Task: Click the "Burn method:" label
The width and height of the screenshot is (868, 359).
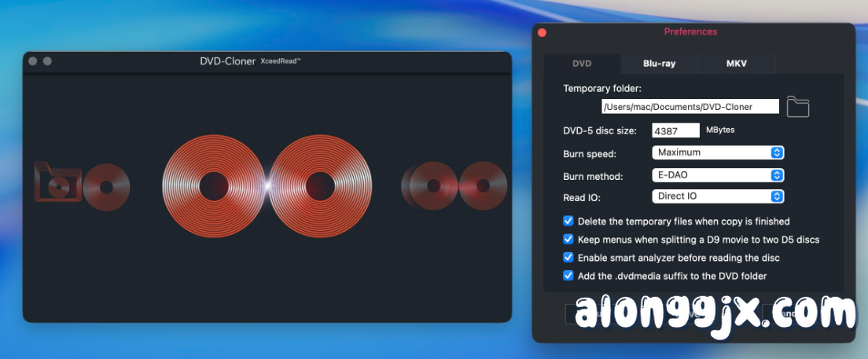Action: (x=593, y=177)
